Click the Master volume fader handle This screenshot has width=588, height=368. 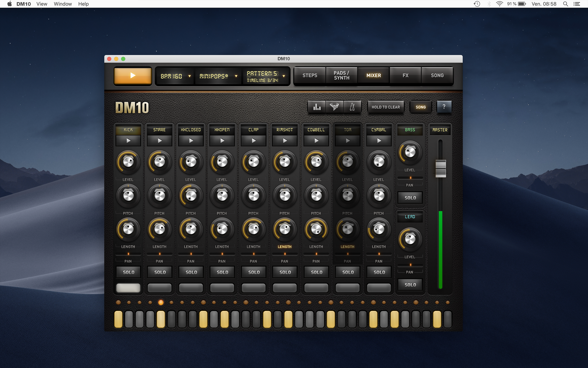(440, 168)
